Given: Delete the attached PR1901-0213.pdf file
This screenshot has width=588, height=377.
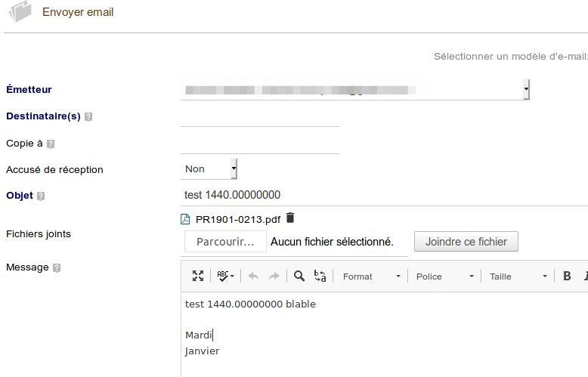Looking at the screenshot, I should click(290, 218).
